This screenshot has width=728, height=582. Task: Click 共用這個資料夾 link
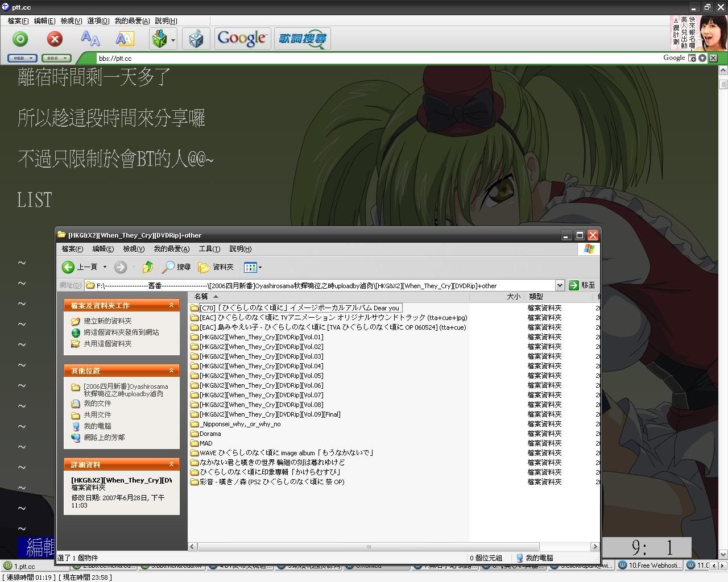tap(107, 344)
